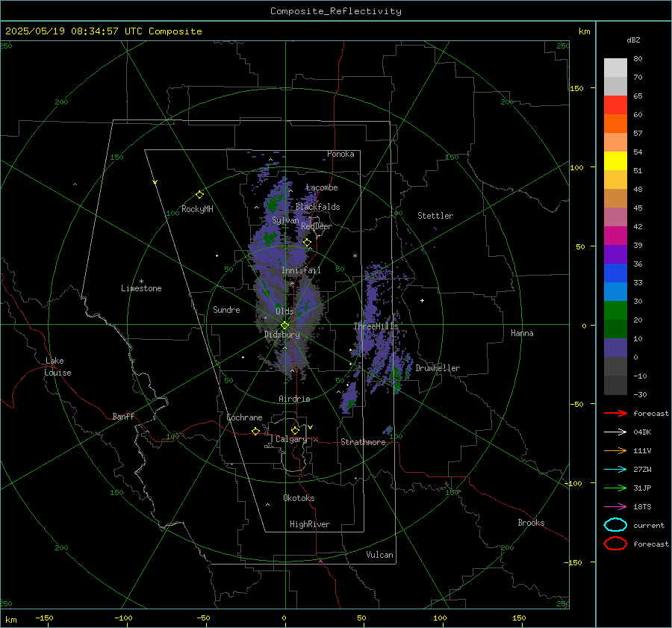Click the Innisfail city label
The width and height of the screenshot is (672, 628).
301,270
